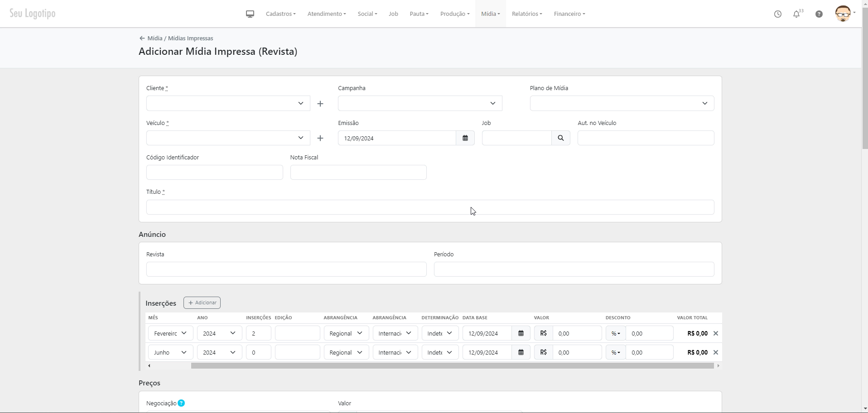Expand the Campanha dropdown
Viewport: 868px width, 413px height.
[x=420, y=103]
